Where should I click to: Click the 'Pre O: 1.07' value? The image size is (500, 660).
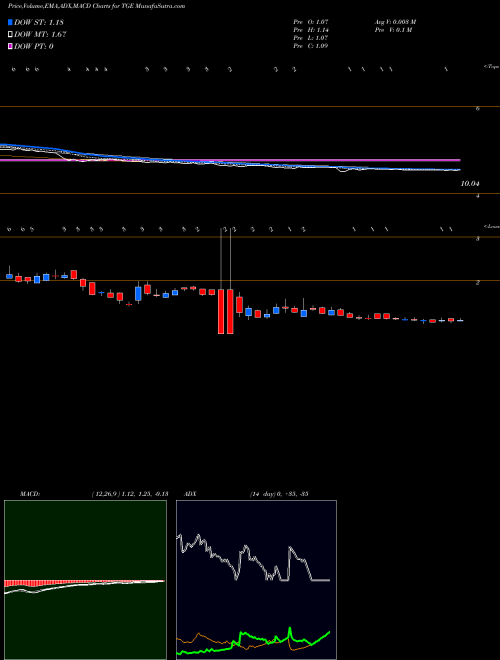312,22
